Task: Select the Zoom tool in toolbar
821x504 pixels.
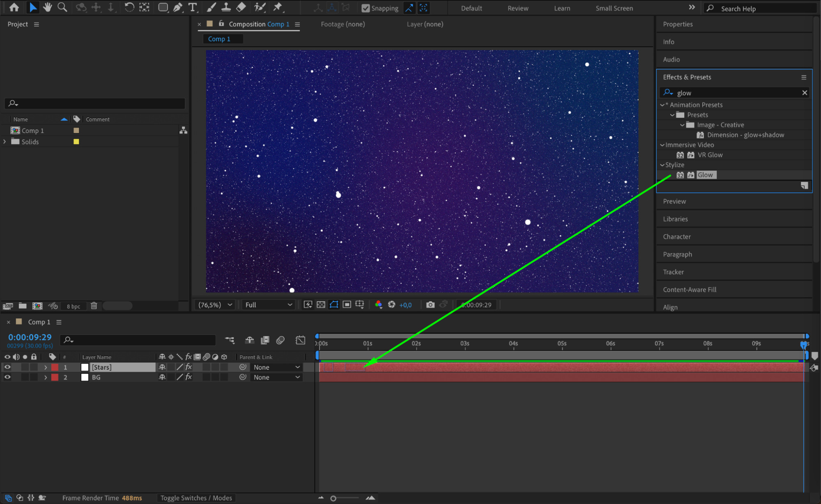Action: pyautogui.click(x=62, y=7)
